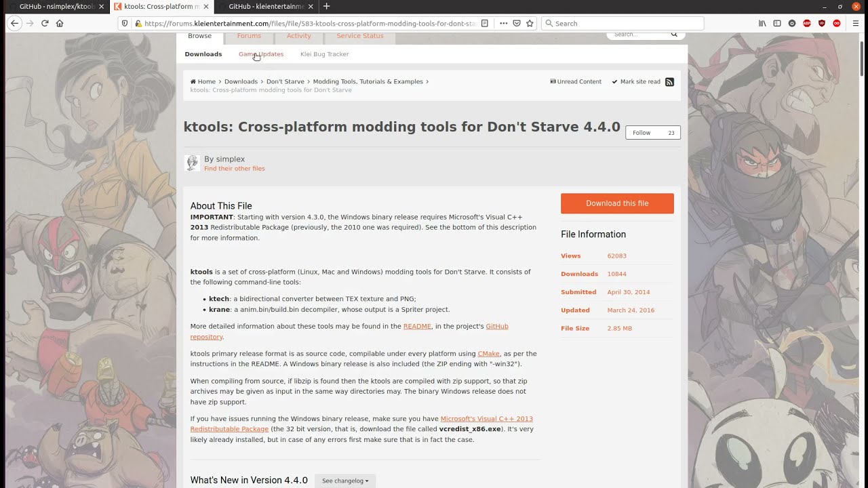The image size is (868, 488).
Task: Follow this file
Action: pos(642,133)
